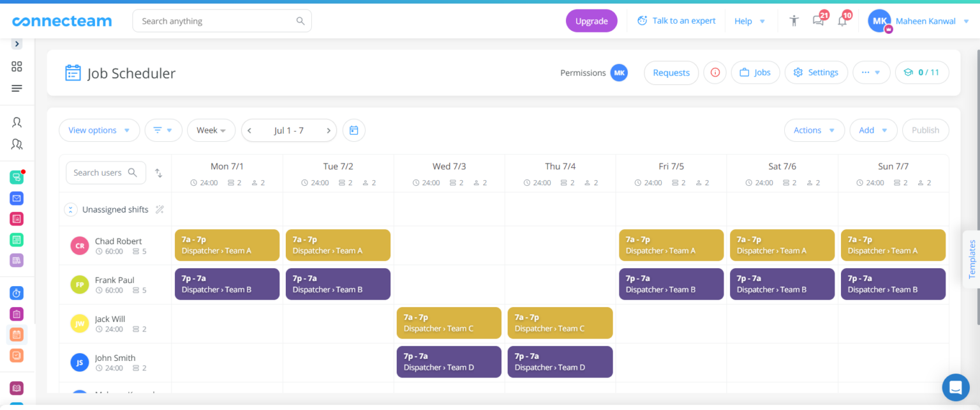
Task: Open the Help menu
Action: (750, 20)
